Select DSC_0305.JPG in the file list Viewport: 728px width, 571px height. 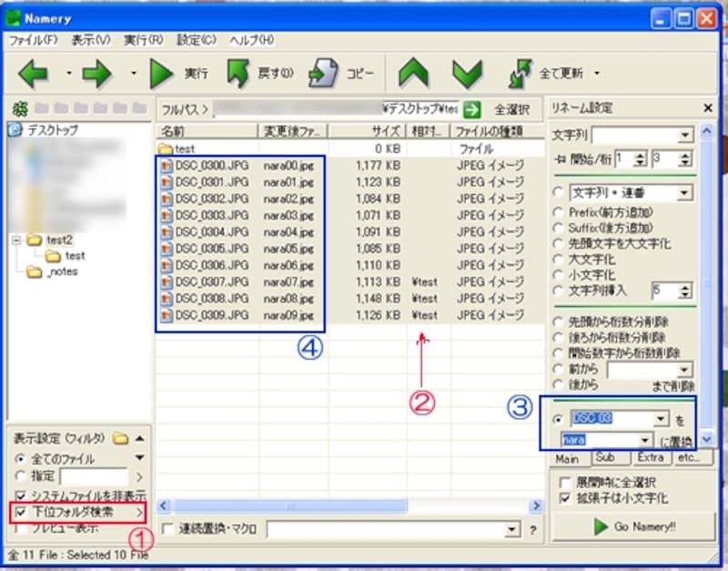point(211,248)
